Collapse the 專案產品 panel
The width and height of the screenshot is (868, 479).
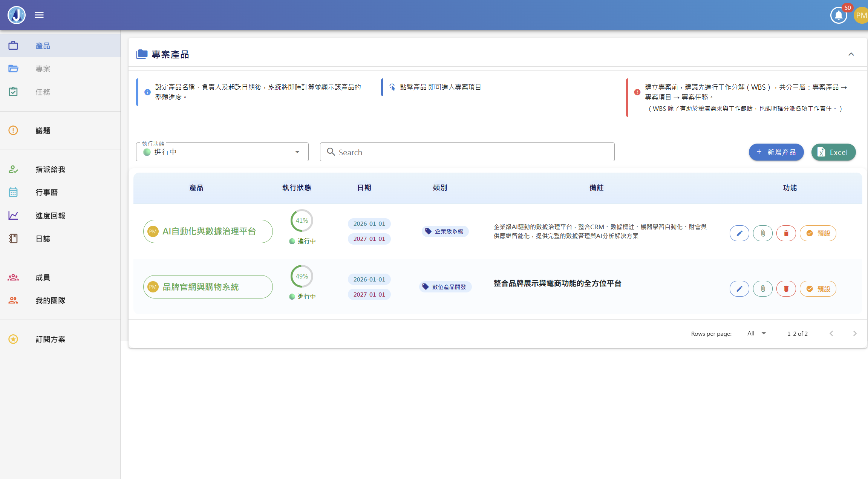coord(851,54)
